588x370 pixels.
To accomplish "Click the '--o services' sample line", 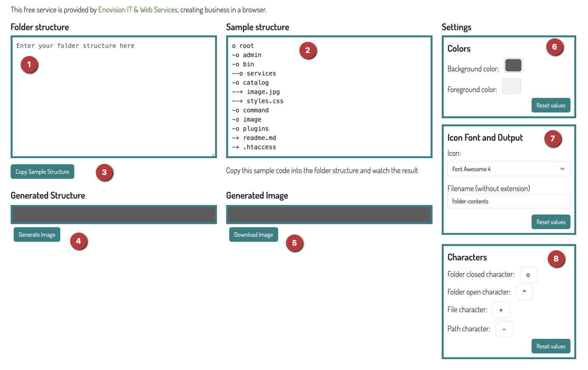I will pos(254,73).
